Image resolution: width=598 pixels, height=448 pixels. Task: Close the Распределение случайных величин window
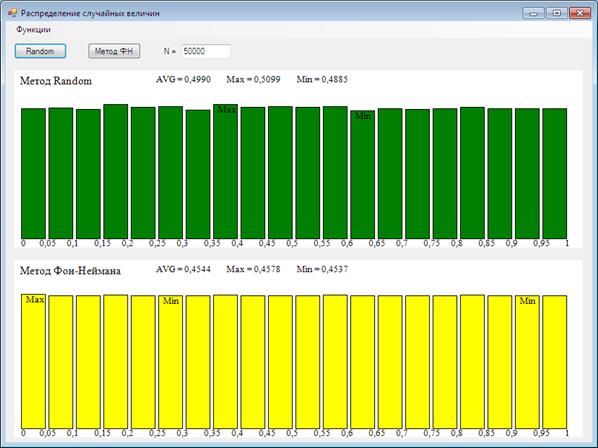[580, 13]
